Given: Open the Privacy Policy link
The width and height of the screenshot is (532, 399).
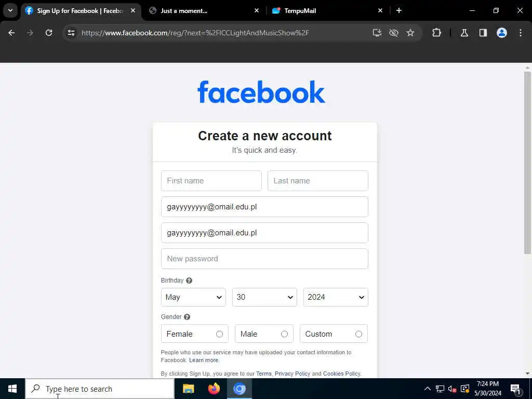Looking at the screenshot, I should tap(292, 374).
